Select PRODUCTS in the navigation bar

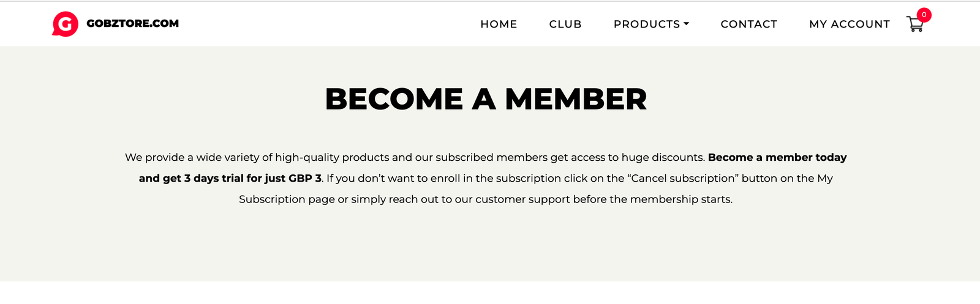tap(647, 24)
